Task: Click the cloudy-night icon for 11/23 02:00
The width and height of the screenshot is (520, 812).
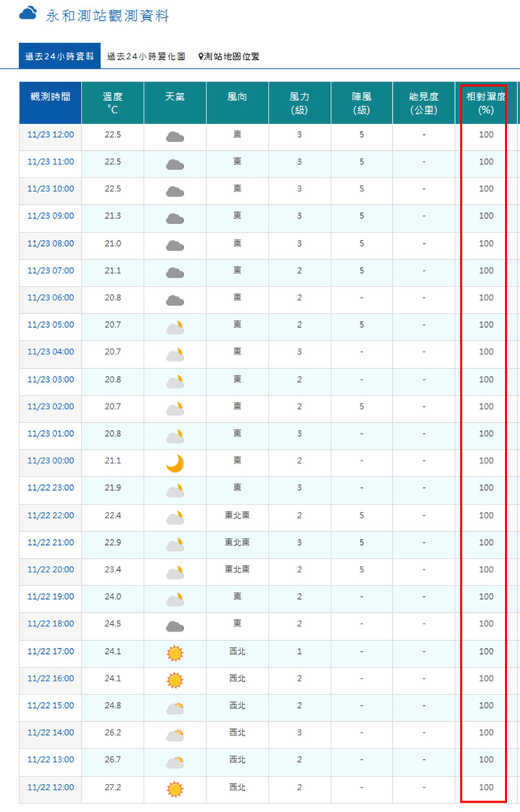Action: click(x=175, y=409)
